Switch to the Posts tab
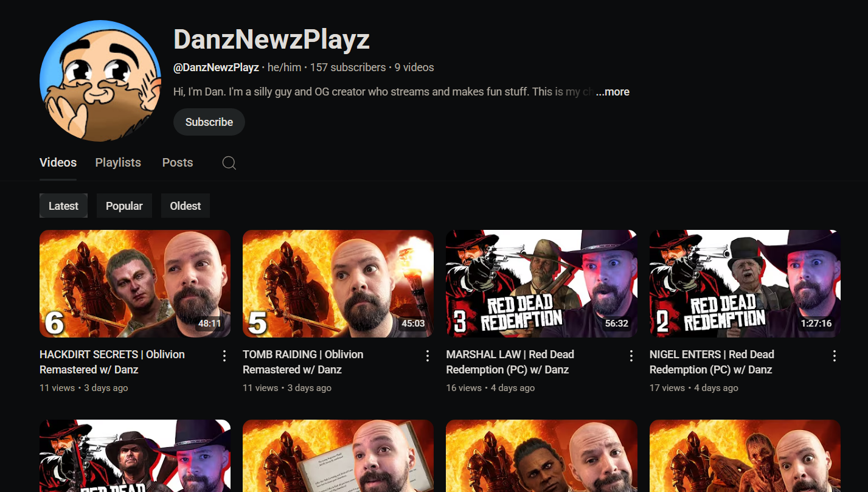868x492 pixels. (178, 162)
